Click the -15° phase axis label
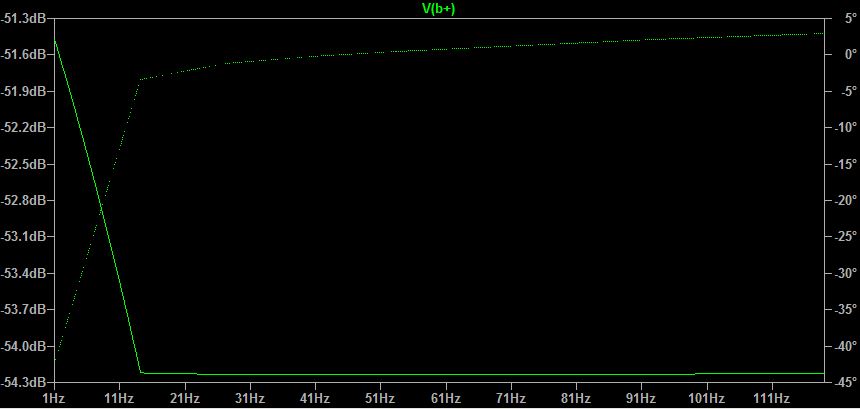The image size is (860, 409). click(x=845, y=164)
